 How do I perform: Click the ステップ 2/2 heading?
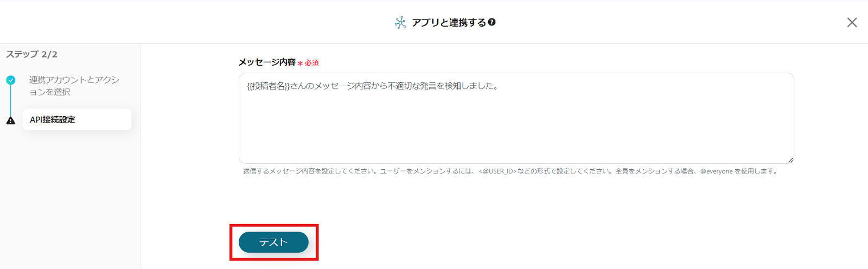pyautogui.click(x=31, y=54)
